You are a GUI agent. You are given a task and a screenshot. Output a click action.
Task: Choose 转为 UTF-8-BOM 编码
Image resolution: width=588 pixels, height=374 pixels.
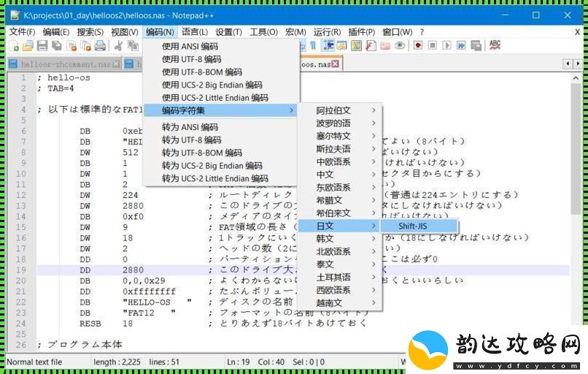221,153
